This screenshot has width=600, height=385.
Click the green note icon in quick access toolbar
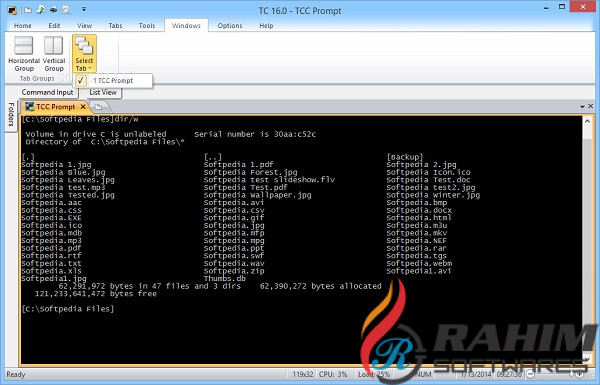click(40, 10)
